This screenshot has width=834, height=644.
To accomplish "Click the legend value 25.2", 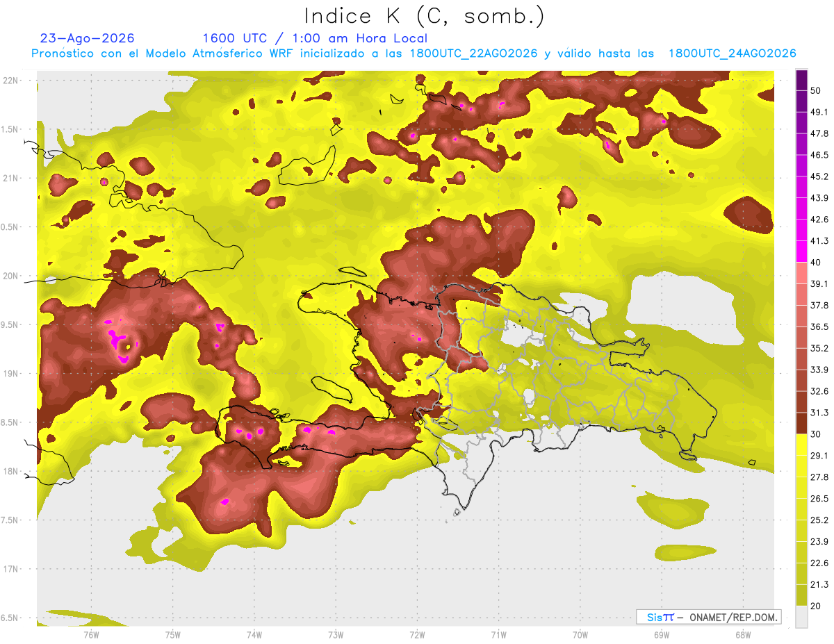I will [x=819, y=520].
